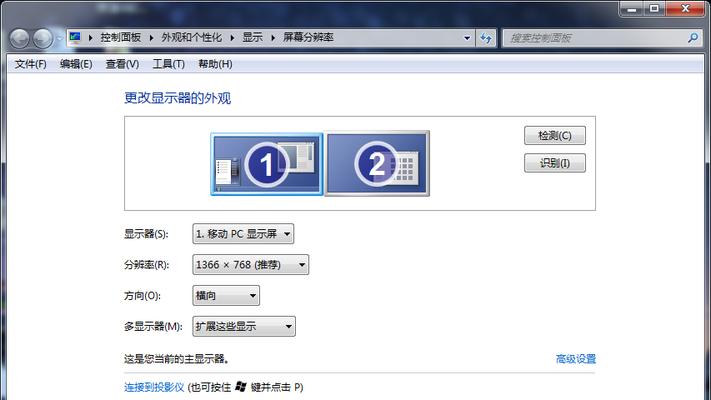Open the 高级设置 advanced settings link
The image size is (711, 400).
coord(576,359)
